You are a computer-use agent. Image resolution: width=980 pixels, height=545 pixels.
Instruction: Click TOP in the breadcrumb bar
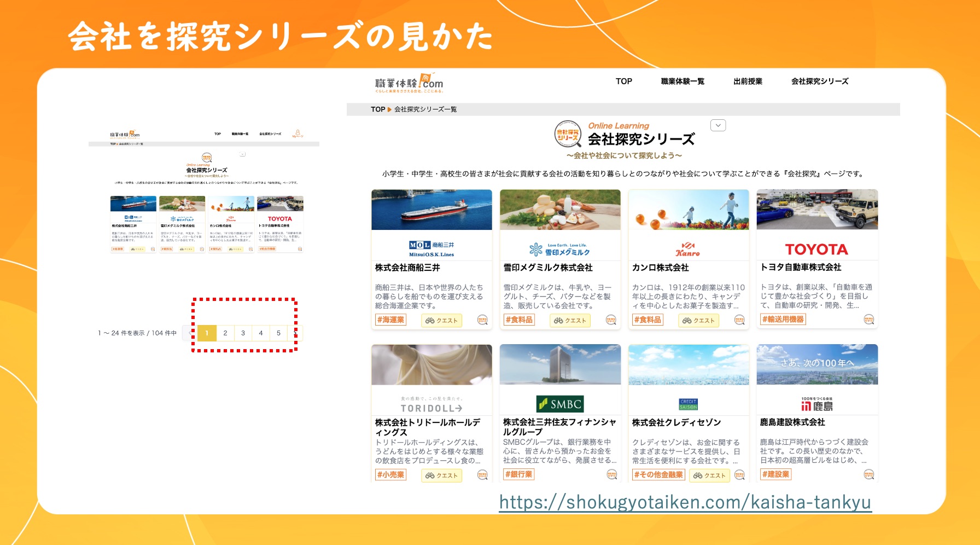coord(377,109)
